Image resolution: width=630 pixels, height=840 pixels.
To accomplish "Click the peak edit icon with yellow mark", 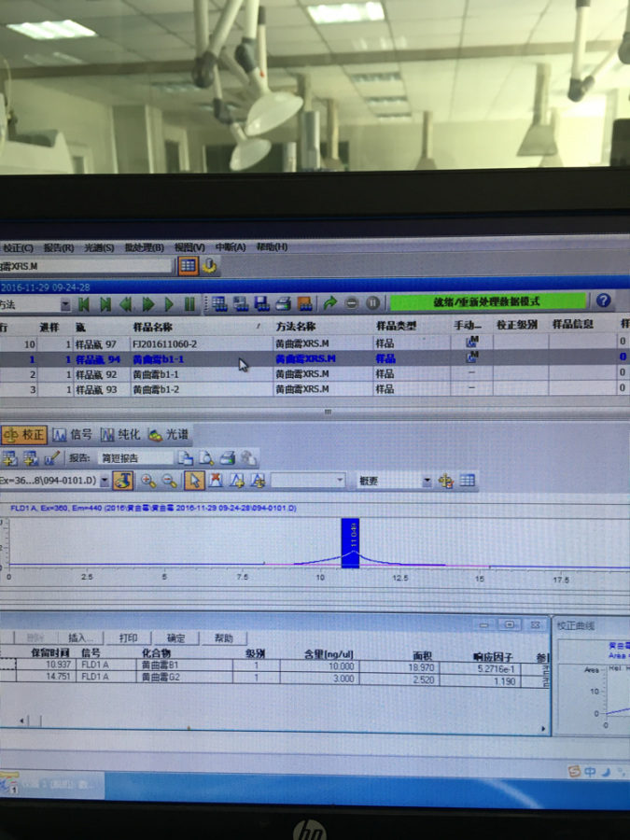I will click(x=259, y=481).
